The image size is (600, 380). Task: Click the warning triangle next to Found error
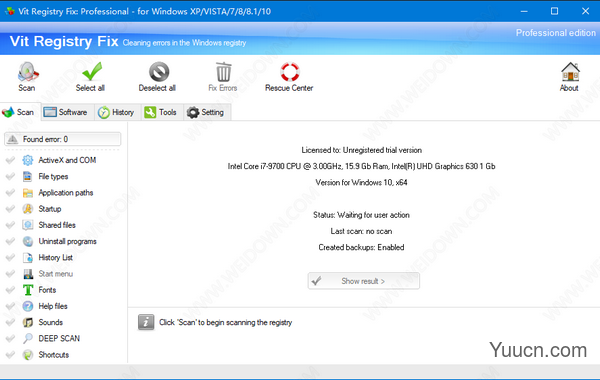[x=13, y=139]
